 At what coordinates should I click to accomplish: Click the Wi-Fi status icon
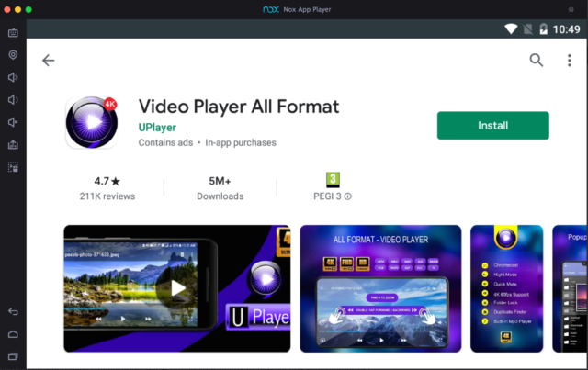511,28
